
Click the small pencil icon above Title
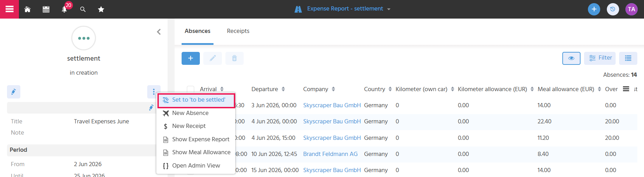[x=151, y=108]
